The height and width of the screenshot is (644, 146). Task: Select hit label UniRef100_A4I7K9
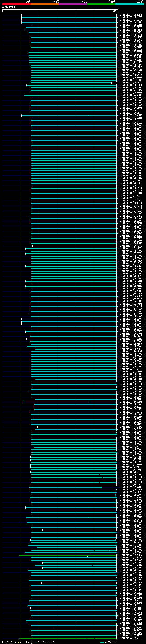point(131,575)
